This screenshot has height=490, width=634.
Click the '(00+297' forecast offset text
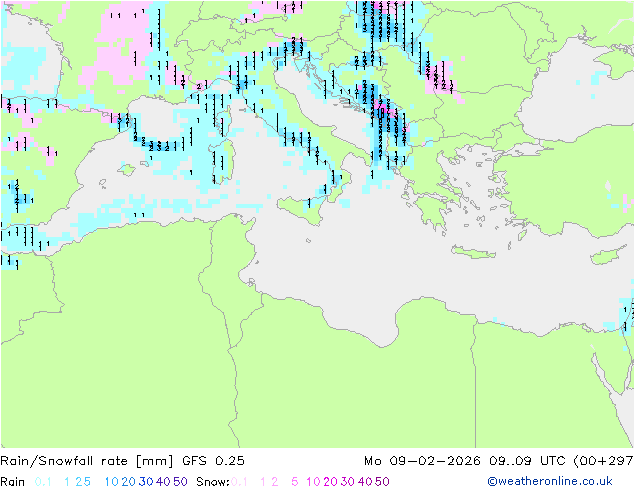[x=603, y=461]
